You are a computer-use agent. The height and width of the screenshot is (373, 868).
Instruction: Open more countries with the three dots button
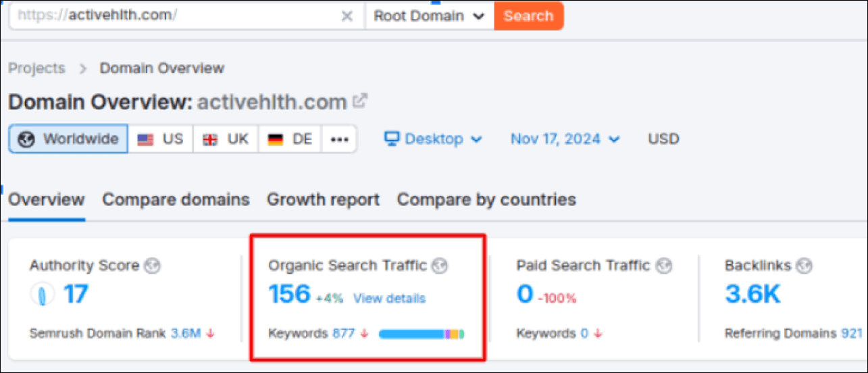click(339, 139)
